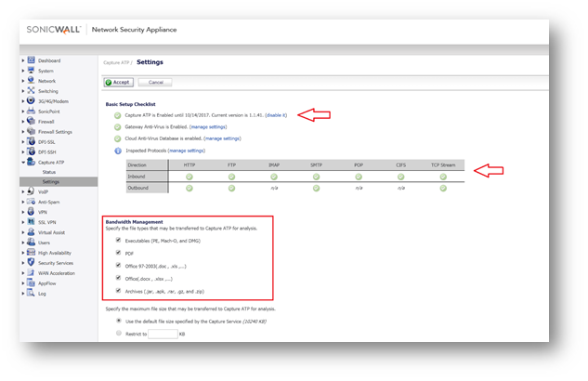Click the DPI-SSH icon
The image size is (588, 381).
click(32, 151)
